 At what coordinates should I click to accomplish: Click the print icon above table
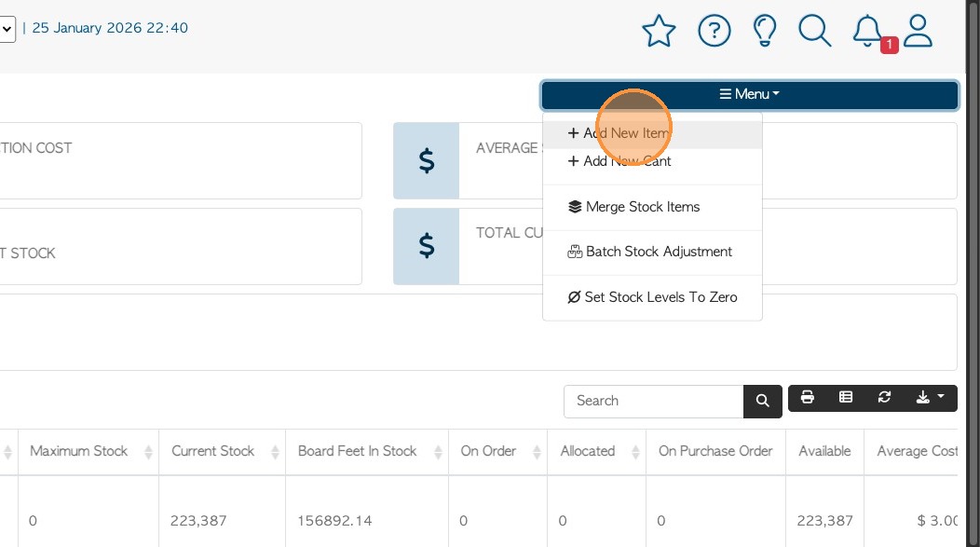coord(808,398)
